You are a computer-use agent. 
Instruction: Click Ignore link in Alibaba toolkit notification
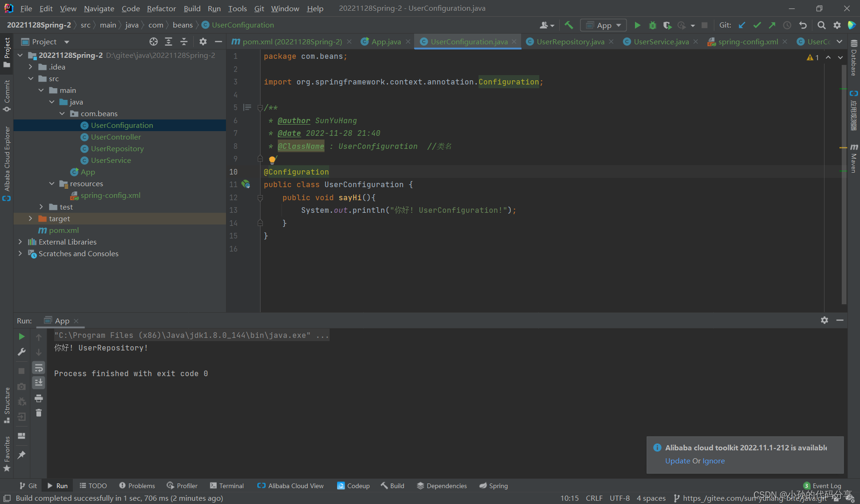click(x=713, y=461)
